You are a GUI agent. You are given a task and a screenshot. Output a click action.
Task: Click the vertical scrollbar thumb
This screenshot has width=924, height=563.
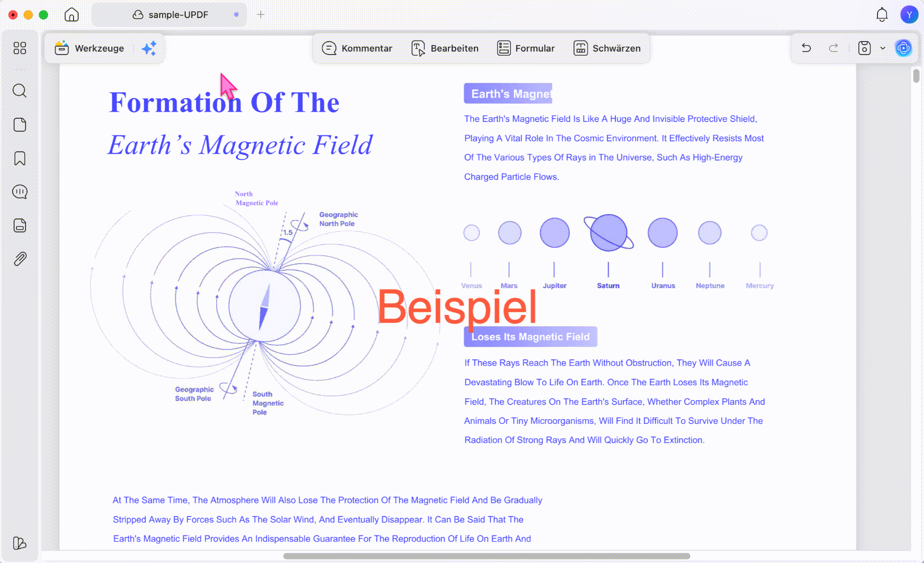coord(916,76)
